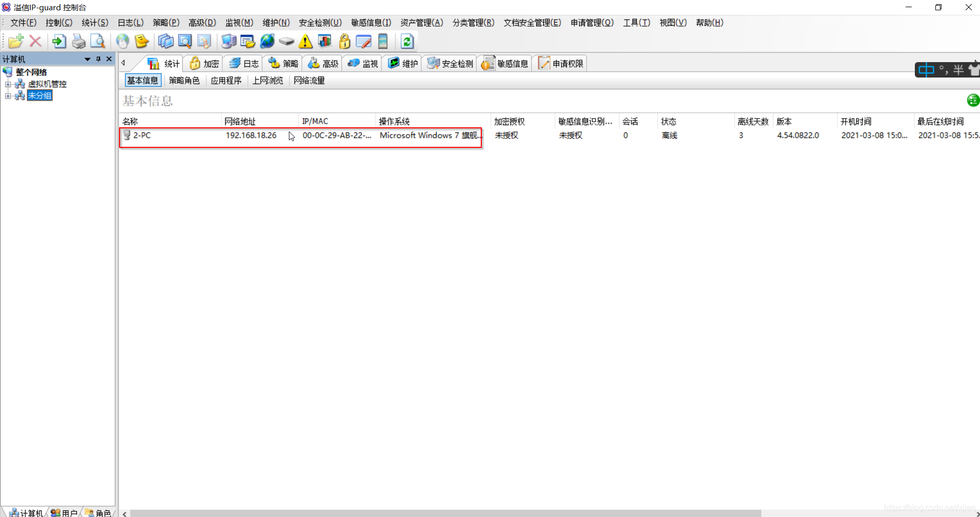Click the green export arrow icon
This screenshot has height=517, width=980.
58,41
